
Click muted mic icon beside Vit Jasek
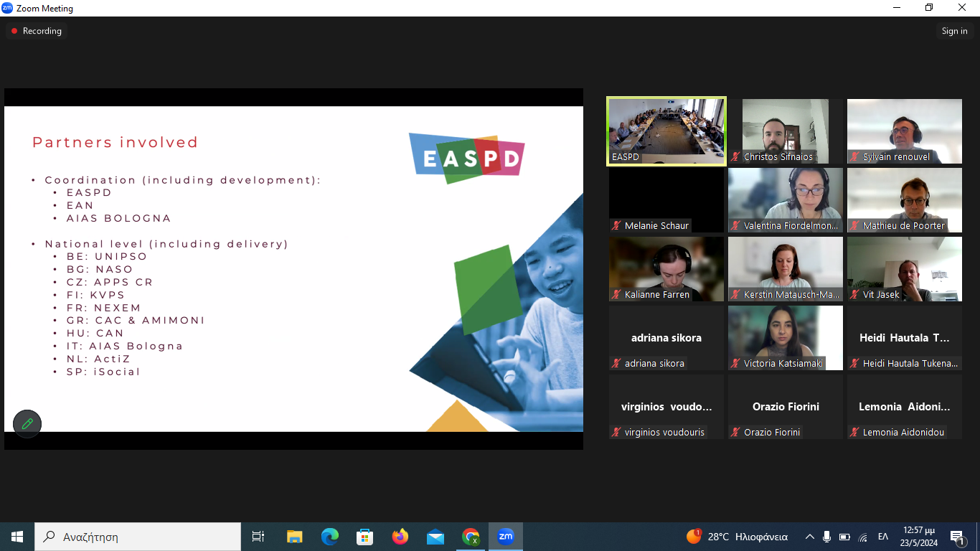tap(854, 294)
